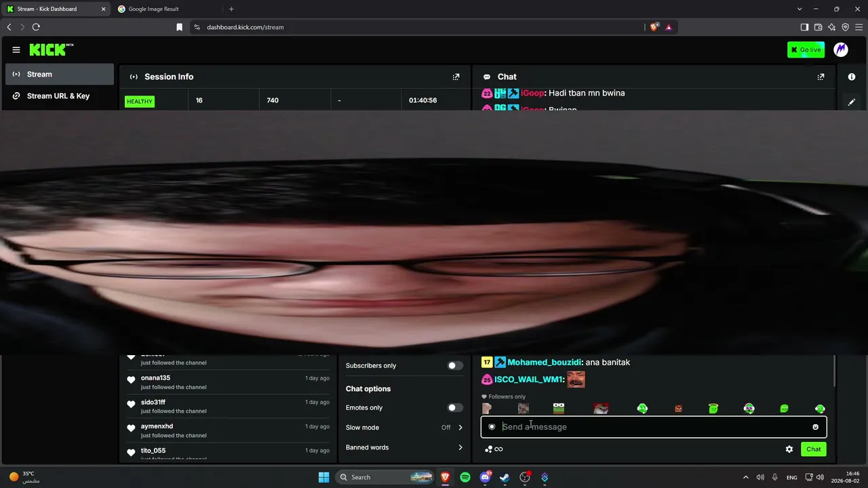This screenshot has width=868, height=488.
Task: Open Spotify from the taskbar
Action: pyautogui.click(x=465, y=477)
